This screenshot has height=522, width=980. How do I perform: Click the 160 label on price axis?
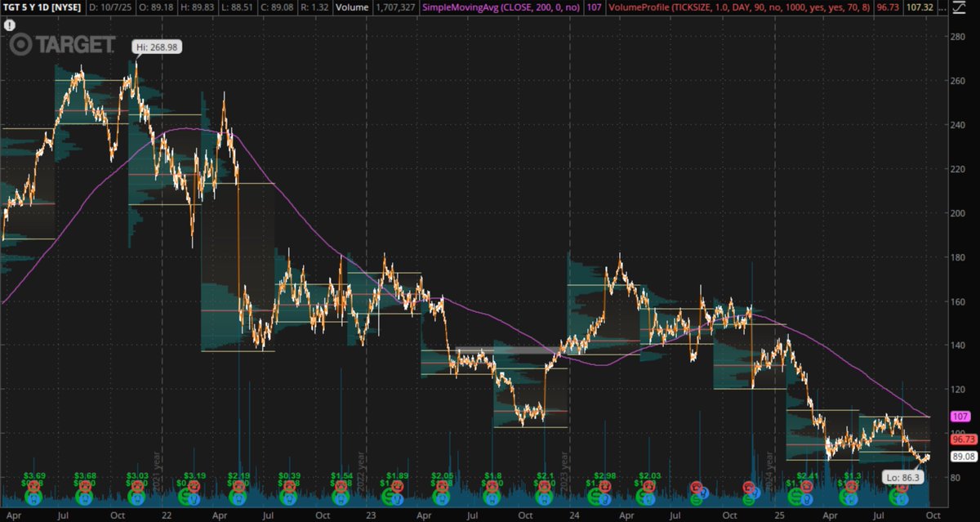pyautogui.click(x=957, y=301)
